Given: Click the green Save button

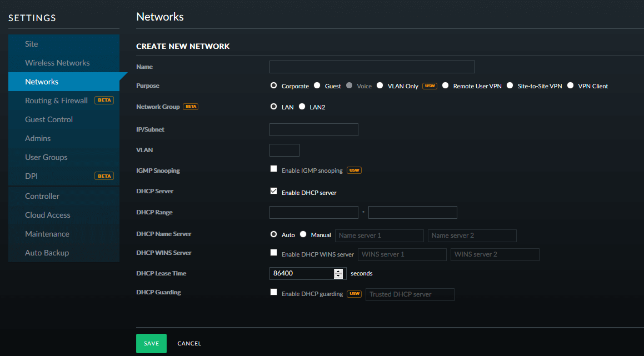Looking at the screenshot, I should 151,343.
